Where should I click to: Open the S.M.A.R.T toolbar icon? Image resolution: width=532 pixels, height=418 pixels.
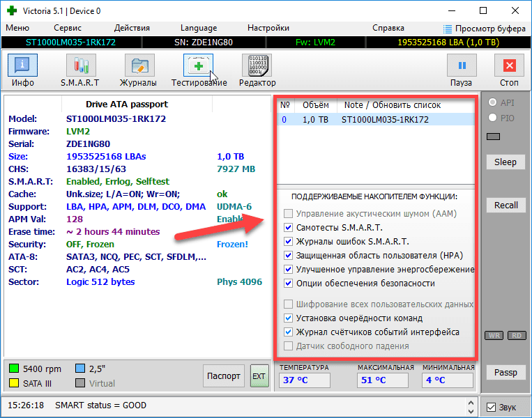81,65
